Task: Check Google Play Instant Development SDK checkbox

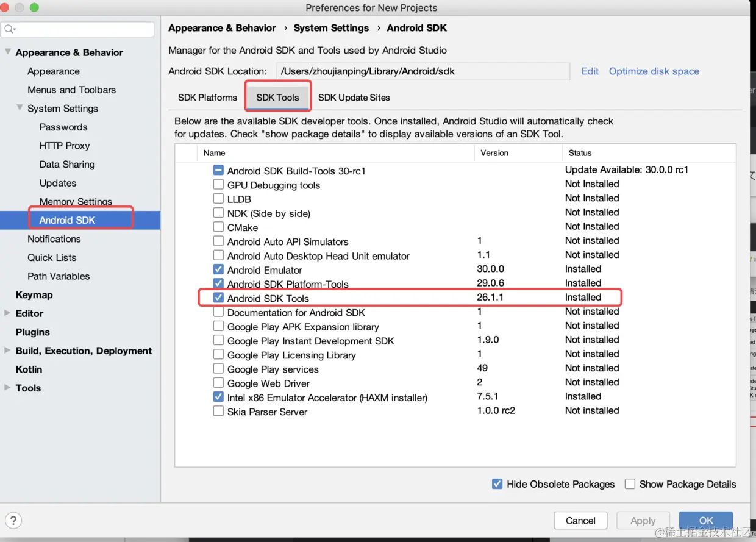Action: point(218,340)
